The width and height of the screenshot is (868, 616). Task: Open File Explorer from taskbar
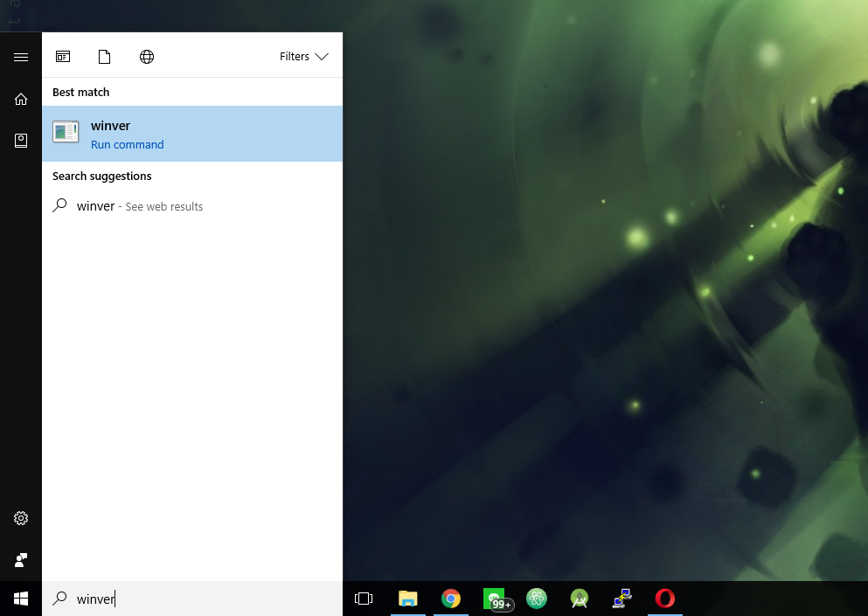pos(408,599)
